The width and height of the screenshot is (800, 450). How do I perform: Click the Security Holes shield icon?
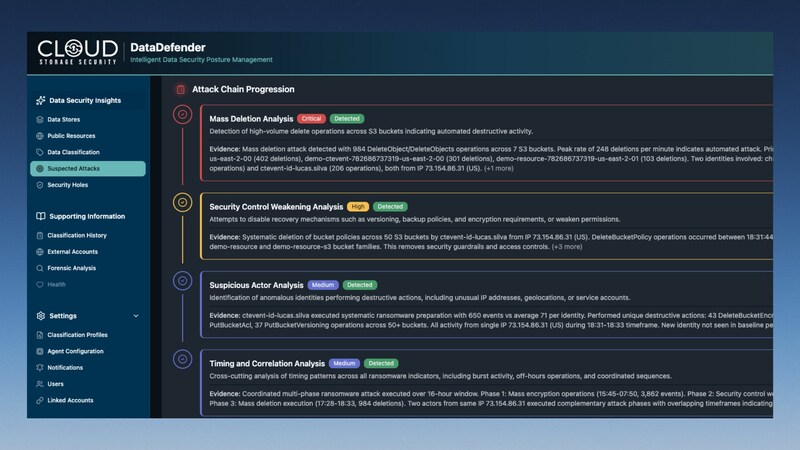coord(39,185)
